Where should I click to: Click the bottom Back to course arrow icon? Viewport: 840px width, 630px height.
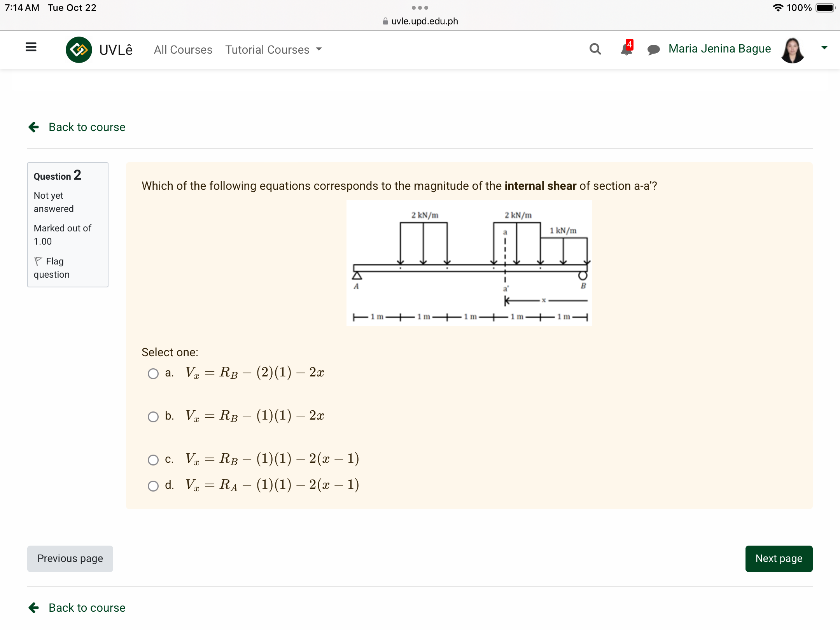[x=34, y=607]
